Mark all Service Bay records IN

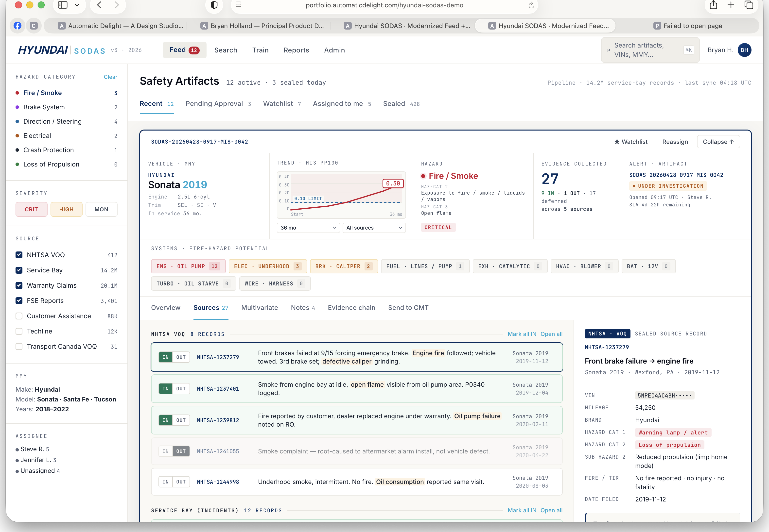coord(522,510)
